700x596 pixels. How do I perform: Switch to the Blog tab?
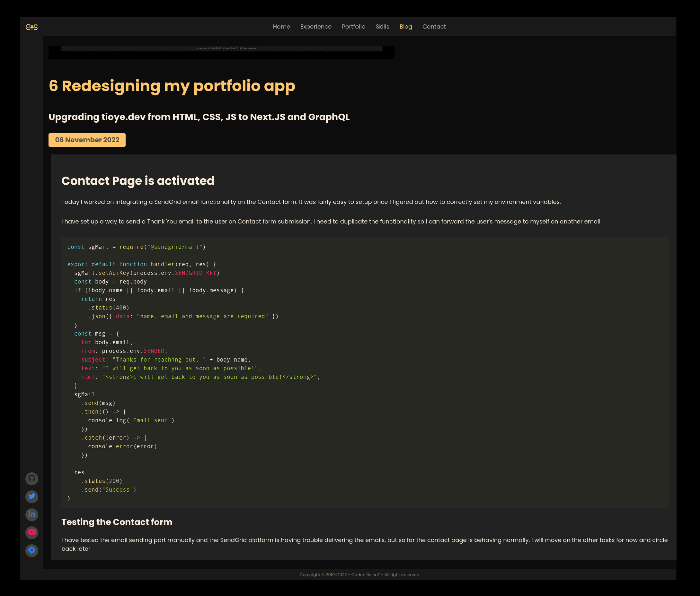(405, 26)
